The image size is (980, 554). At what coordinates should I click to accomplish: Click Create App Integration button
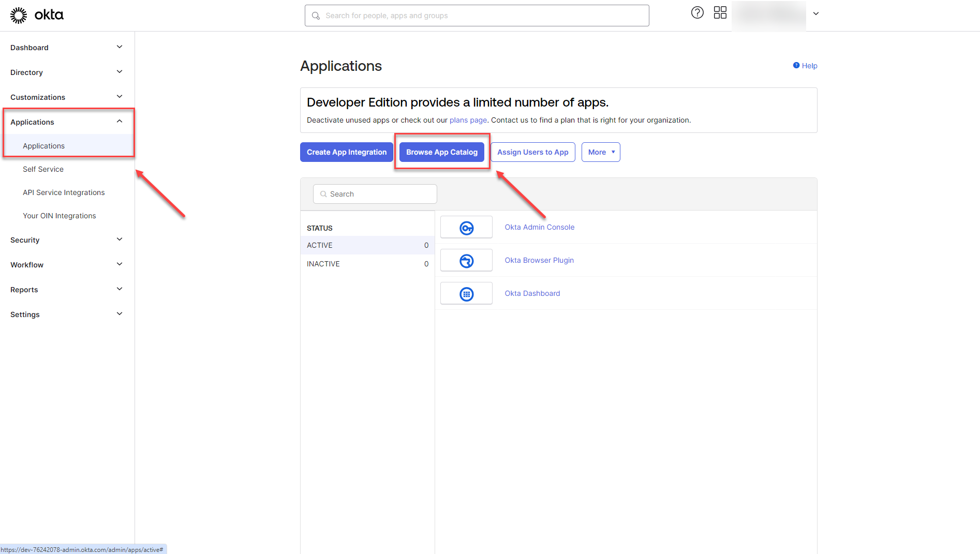[347, 152]
